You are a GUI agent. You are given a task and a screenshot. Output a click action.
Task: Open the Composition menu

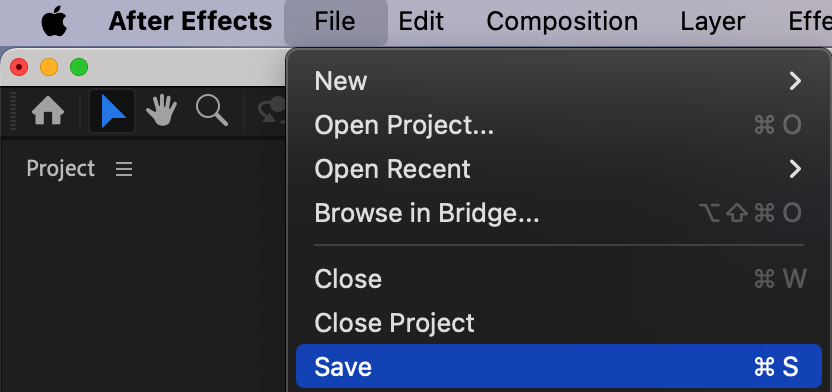pos(562,22)
